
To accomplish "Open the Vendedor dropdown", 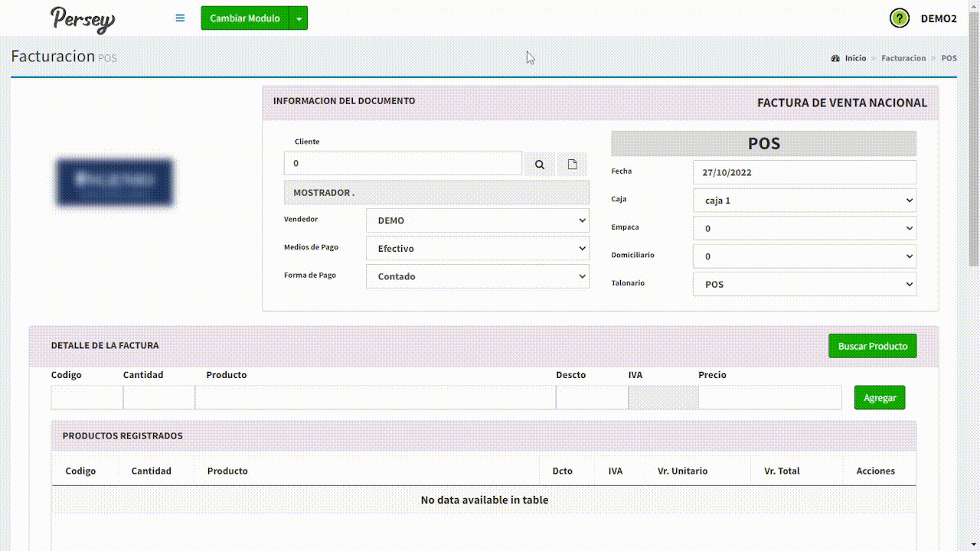I will point(478,220).
